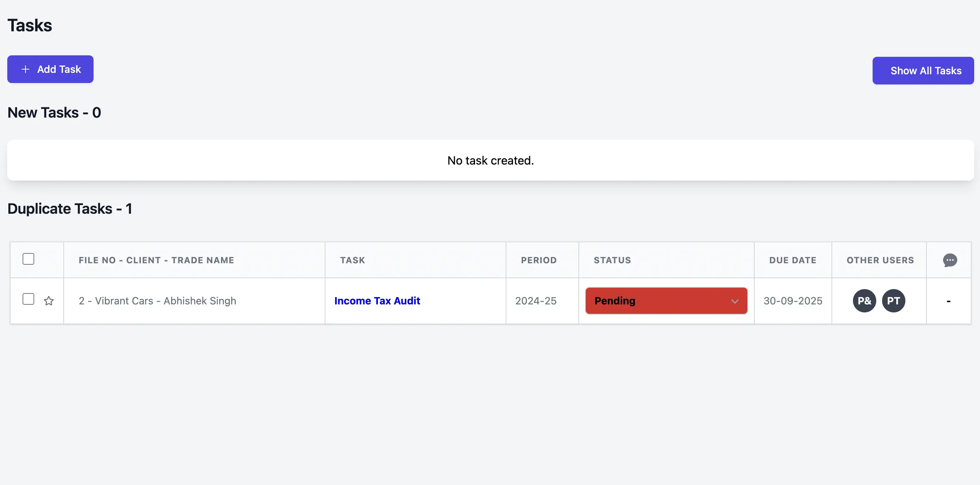Click Show All Tasks button
Viewport: 980px width, 485px height.
coord(923,71)
